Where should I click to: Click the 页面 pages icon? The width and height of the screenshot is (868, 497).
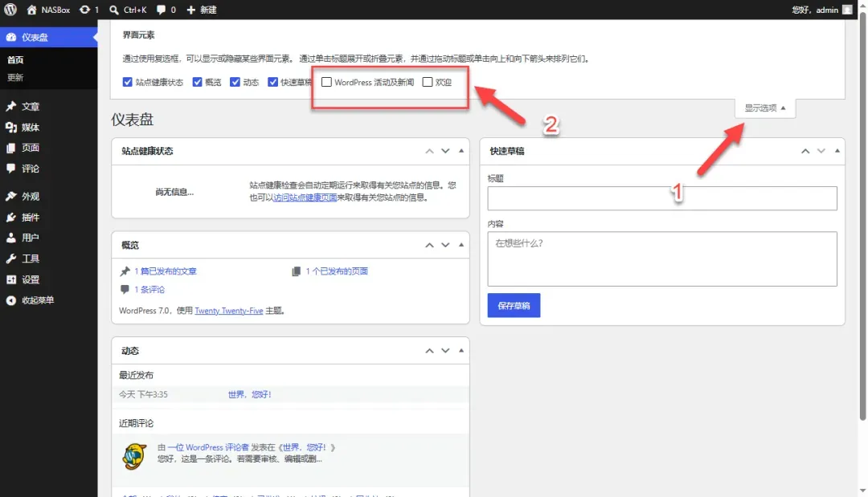point(11,148)
